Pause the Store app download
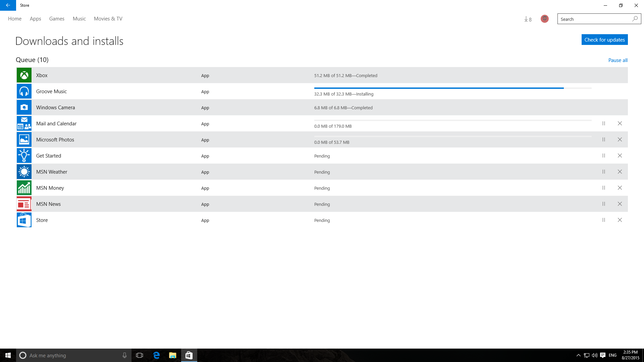644x362 pixels. (604, 220)
